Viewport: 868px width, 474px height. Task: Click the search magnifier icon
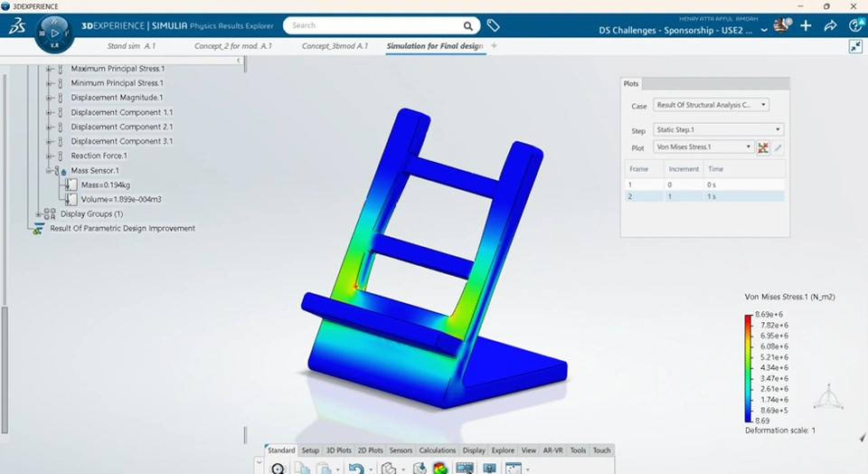coord(468,26)
